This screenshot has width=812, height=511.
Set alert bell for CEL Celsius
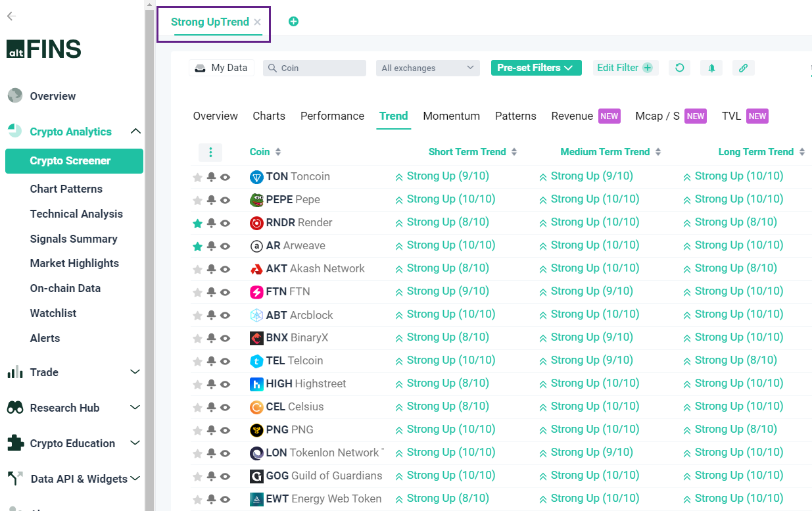(x=211, y=407)
